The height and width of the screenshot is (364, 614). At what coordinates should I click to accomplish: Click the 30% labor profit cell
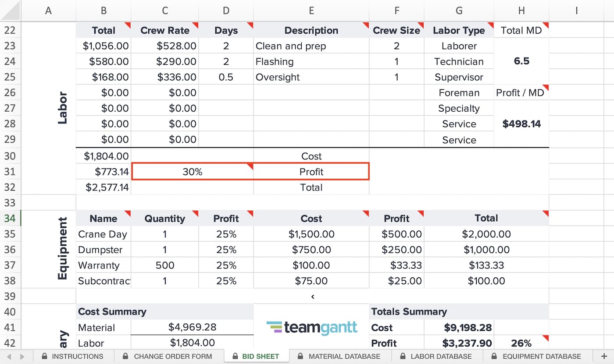point(192,172)
